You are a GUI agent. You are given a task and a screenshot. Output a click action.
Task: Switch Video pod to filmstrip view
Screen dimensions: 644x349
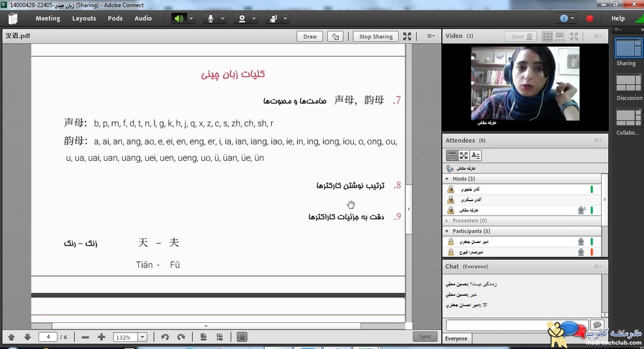point(560,36)
